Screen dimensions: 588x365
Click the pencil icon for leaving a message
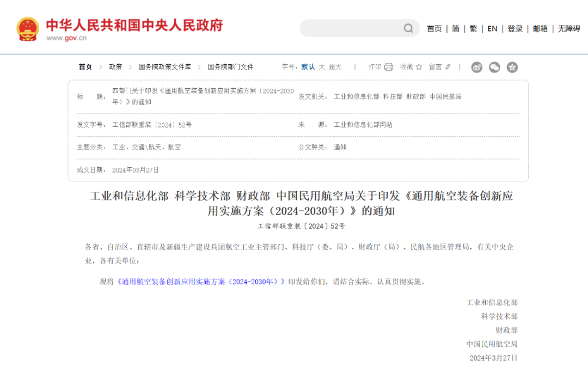[448, 67]
